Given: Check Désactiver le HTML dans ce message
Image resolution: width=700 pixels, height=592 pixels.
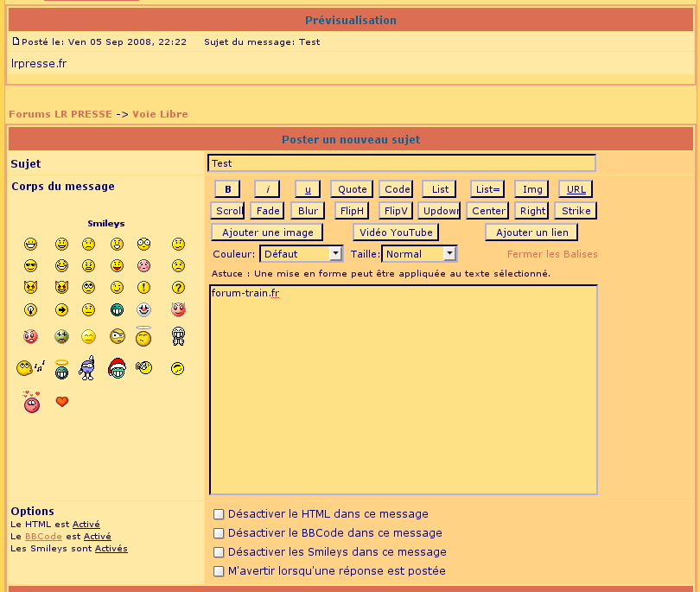Looking at the screenshot, I should click(219, 514).
